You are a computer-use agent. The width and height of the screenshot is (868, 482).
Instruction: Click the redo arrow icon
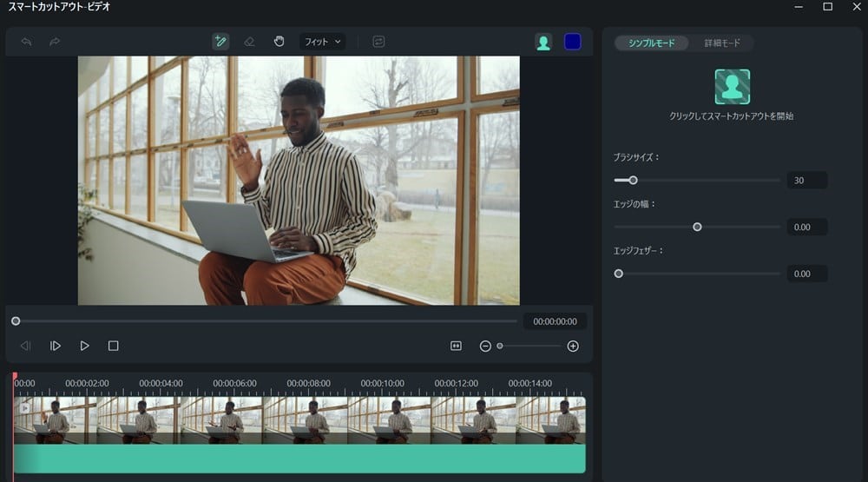tap(55, 42)
